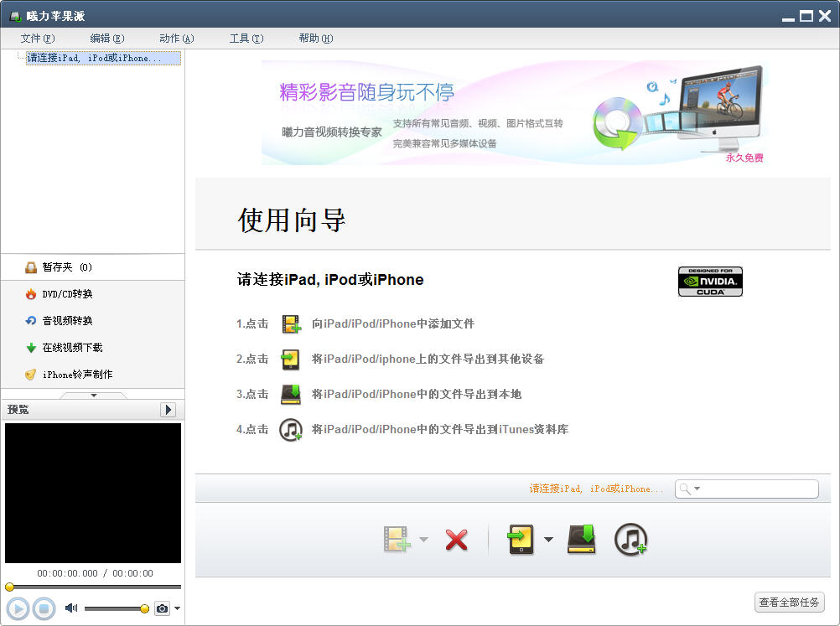Click text 将iPad/iPod/iPhone中的文件导出到iTunes资料库
Image resolution: width=840 pixels, height=626 pixels.
tap(440, 429)
